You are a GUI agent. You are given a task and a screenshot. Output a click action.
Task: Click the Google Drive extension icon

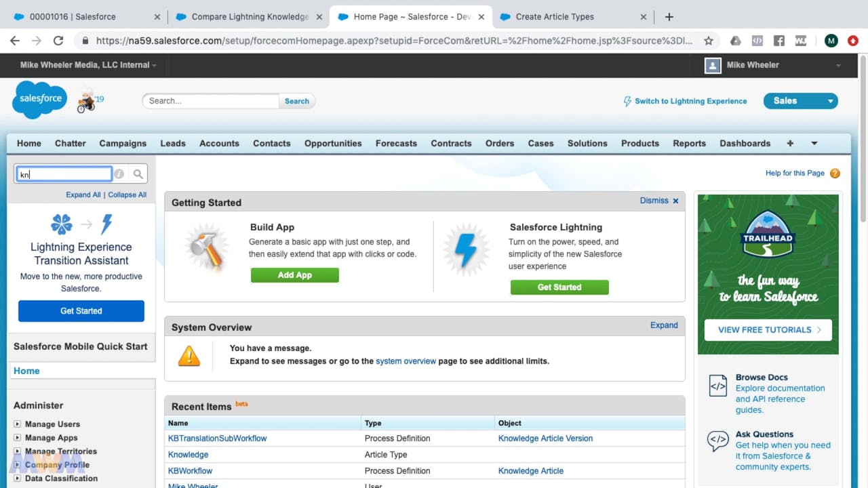point(736,41)
